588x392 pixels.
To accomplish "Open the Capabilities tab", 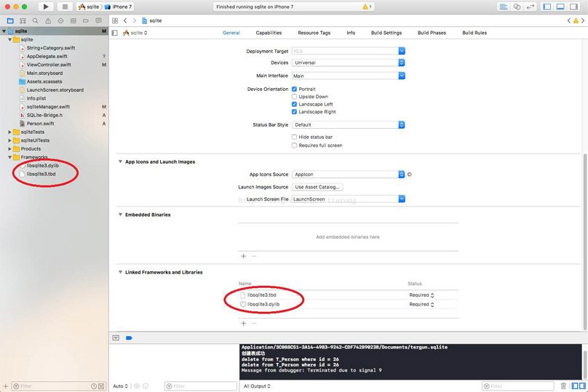I will (269, 33).
